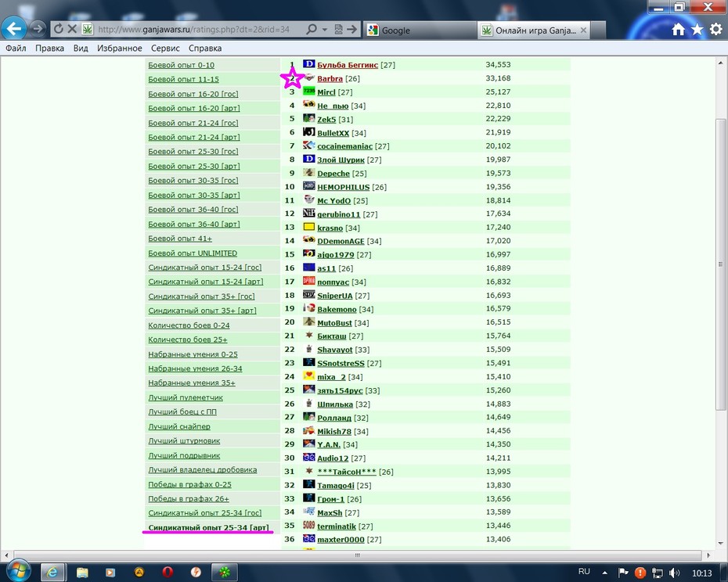The width and height of the screenshot is (728, 582).
Task: Click the browser Back arrow button
Action: click(x=13, y=29)
